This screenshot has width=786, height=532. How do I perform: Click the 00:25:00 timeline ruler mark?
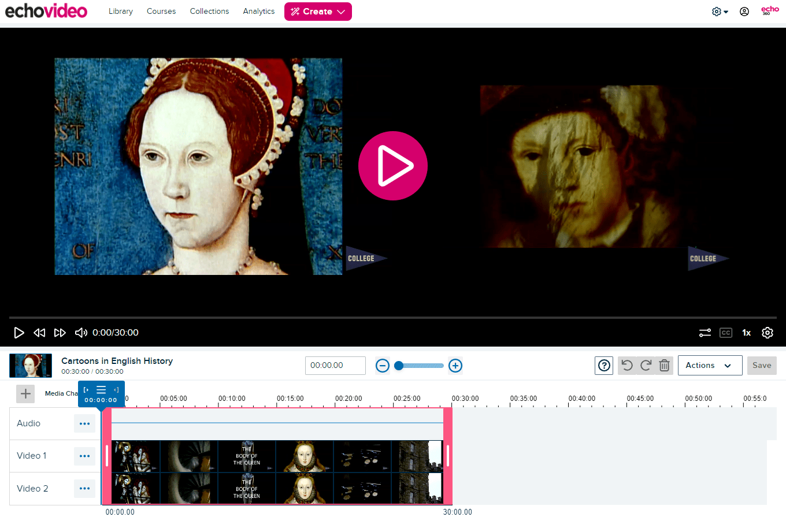(x=407, y=399)
